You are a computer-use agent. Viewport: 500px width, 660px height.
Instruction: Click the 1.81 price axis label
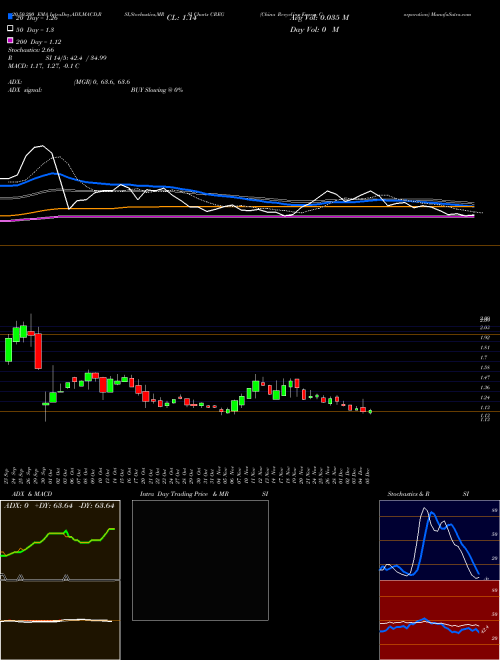[x=485, y=347]
